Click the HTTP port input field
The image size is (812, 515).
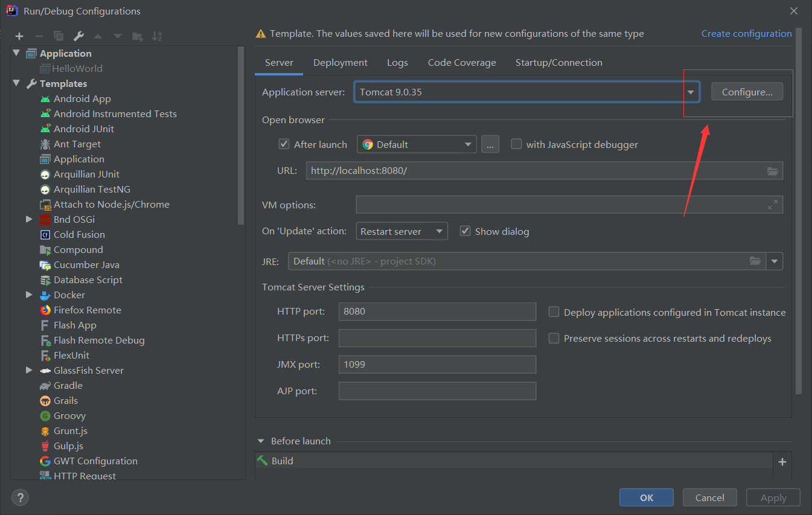tap(437, 312)
